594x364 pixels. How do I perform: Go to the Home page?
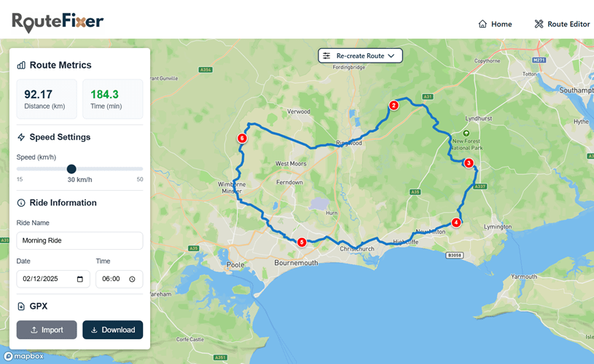pos(495,24)
